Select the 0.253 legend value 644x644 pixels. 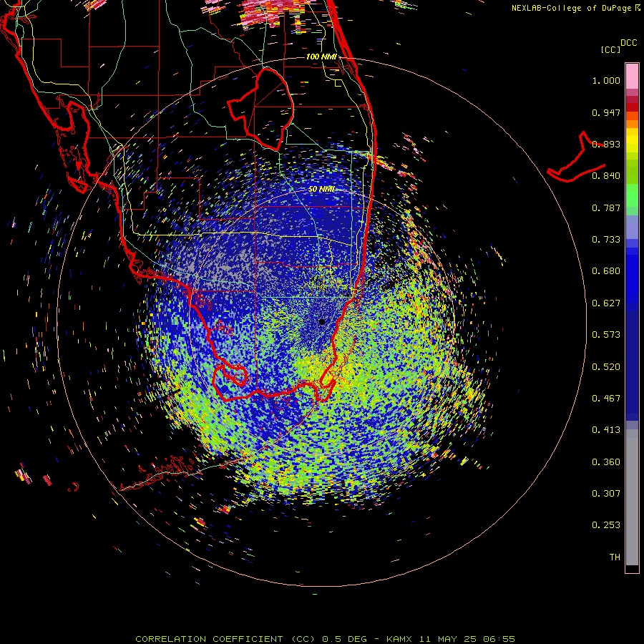(x=606, y=525)
